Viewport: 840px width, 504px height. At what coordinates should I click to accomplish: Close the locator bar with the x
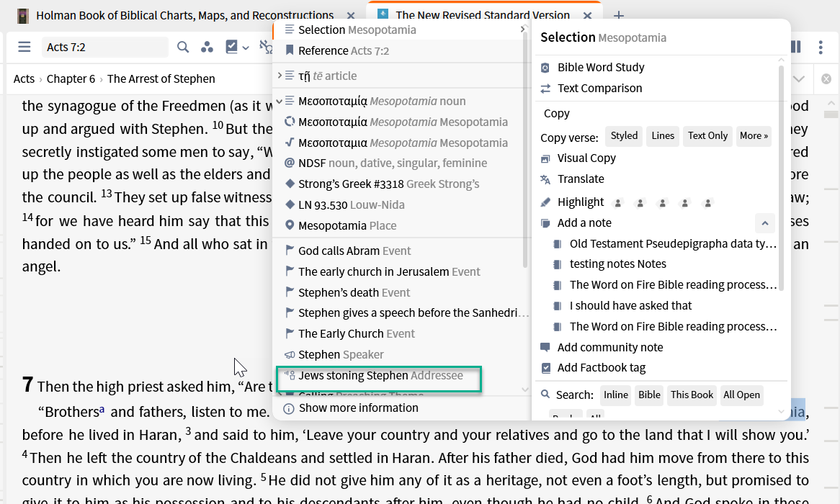click(826, 78)
